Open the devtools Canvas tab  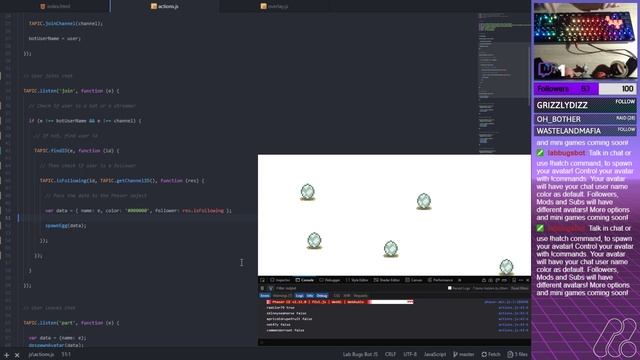point(413,280)
